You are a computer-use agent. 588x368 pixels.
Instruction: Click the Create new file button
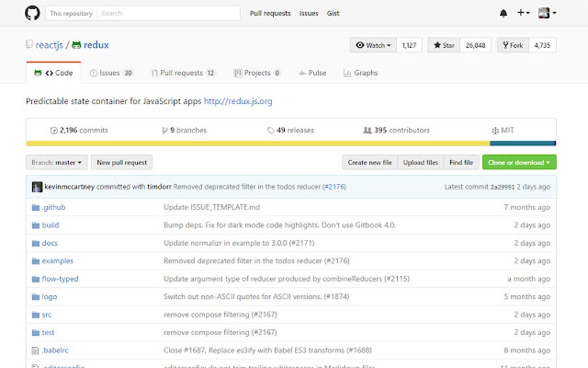point(370,163)
